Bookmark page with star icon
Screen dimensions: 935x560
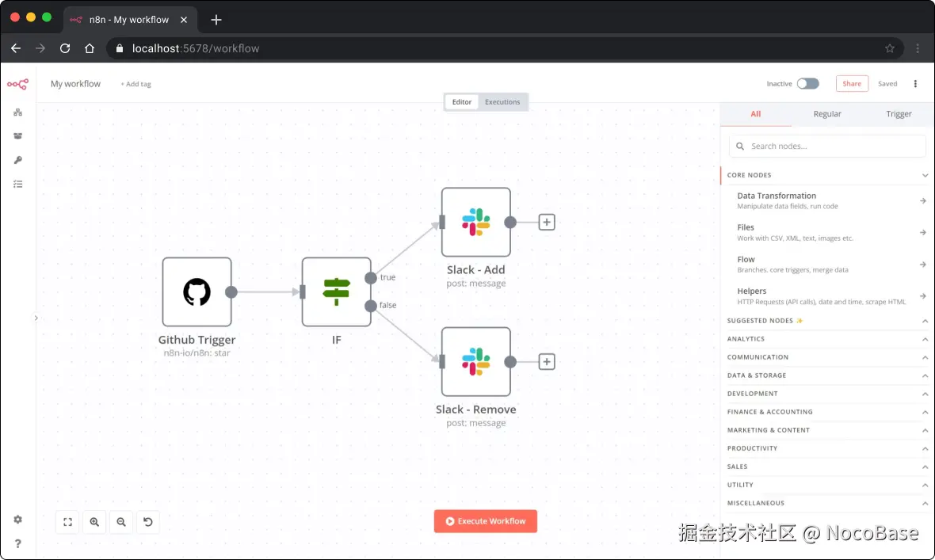point(890,48)
